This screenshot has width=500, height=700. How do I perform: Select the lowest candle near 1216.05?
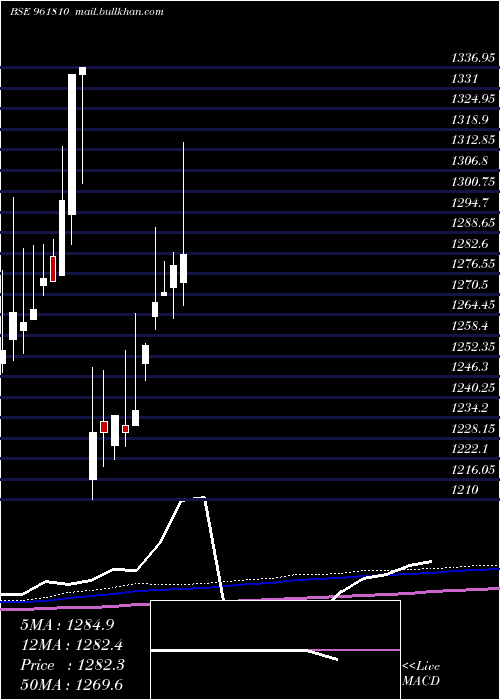click(x=93, y=456)
